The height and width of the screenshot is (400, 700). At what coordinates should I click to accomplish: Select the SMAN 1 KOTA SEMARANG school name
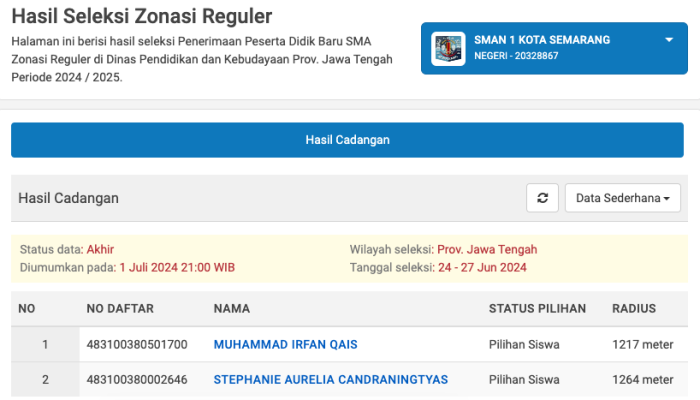(x=542, y=40)
